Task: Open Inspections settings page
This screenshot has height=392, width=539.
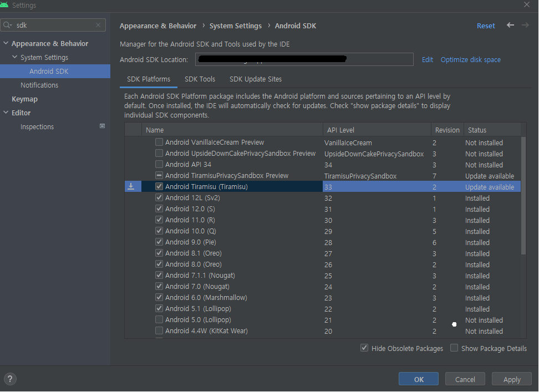Action: click(x=37, y=127)
